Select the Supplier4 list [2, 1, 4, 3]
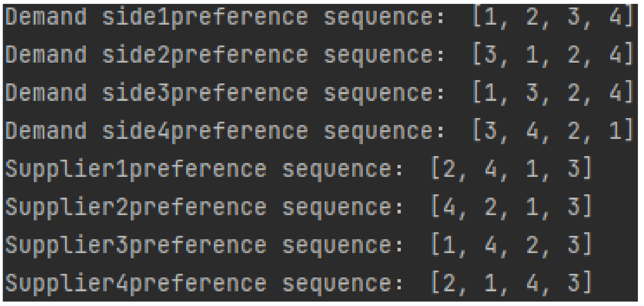This screenshot has height=306, width=644. 511,283
